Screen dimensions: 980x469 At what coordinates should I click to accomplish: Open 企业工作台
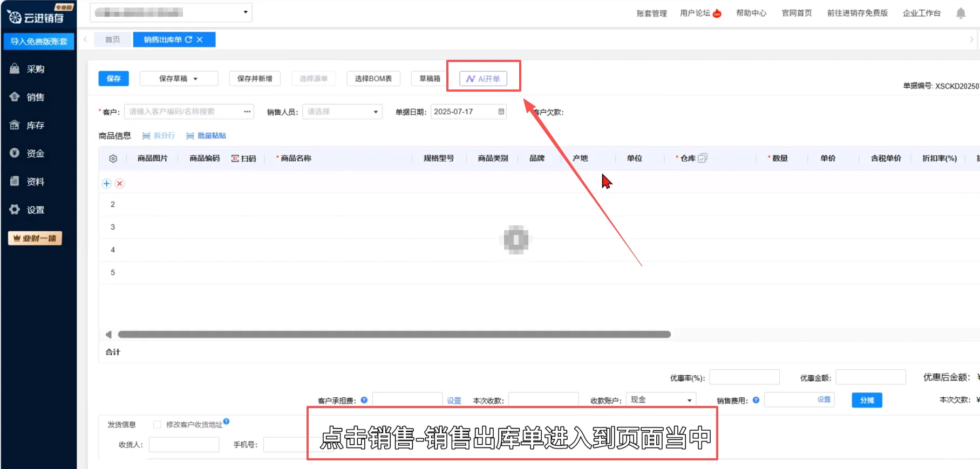pyautogui.click(x=922, y=13)
